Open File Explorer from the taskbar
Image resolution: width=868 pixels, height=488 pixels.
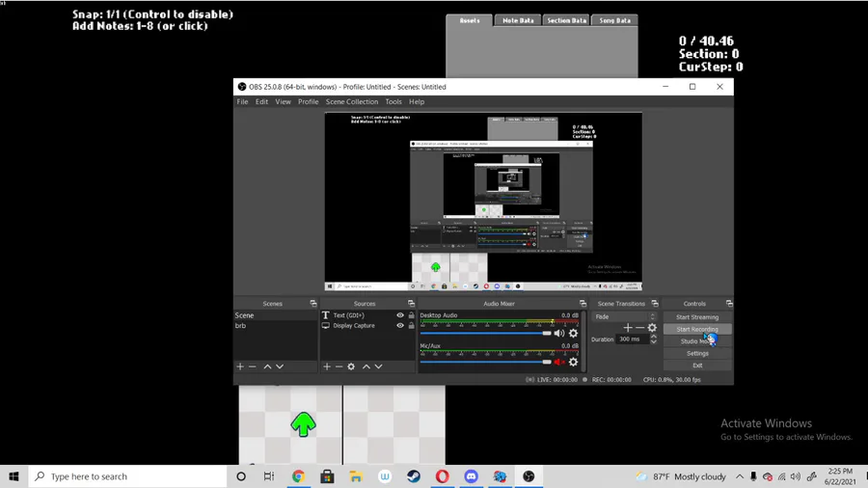(356, 476)
